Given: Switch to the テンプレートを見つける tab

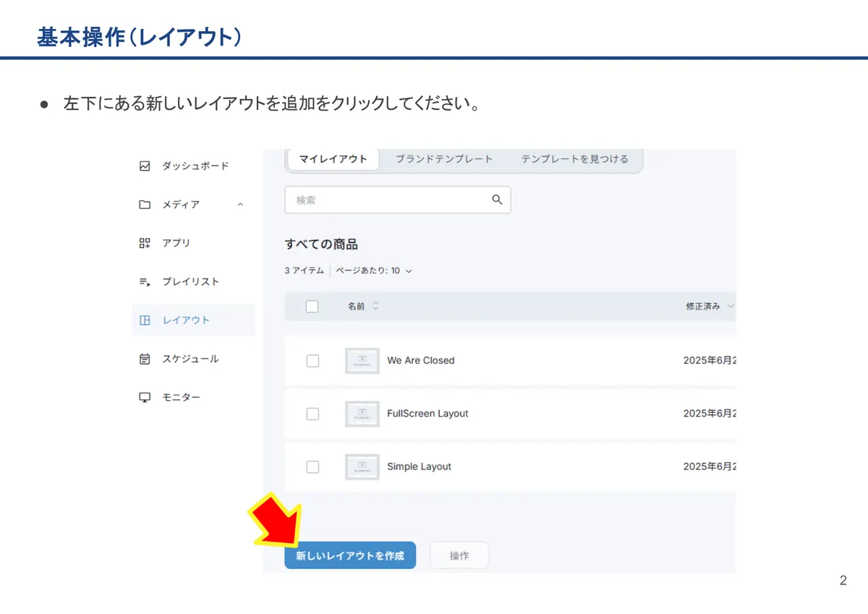Looking at the screenshot, I should (x=575, y=159).
